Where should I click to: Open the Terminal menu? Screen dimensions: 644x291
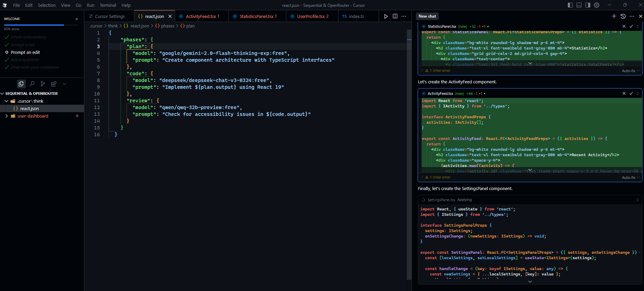click(108, 5)
